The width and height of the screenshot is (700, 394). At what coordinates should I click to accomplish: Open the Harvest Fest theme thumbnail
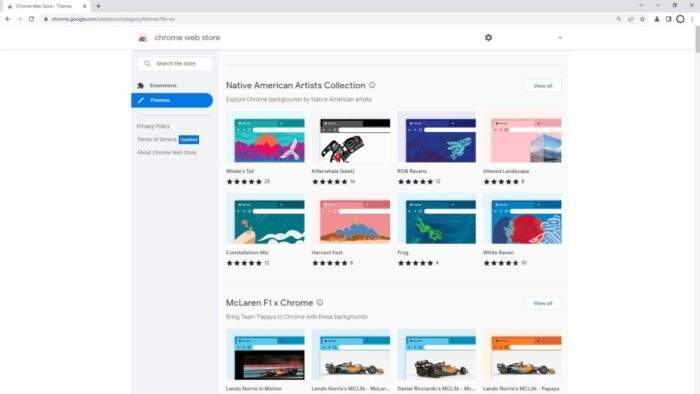[x=351, y=220]
